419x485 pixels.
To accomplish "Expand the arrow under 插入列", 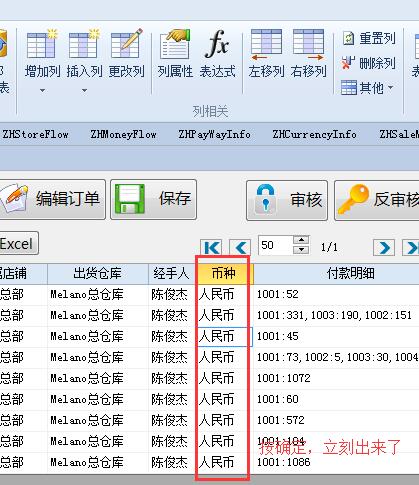I will (84, 90).
